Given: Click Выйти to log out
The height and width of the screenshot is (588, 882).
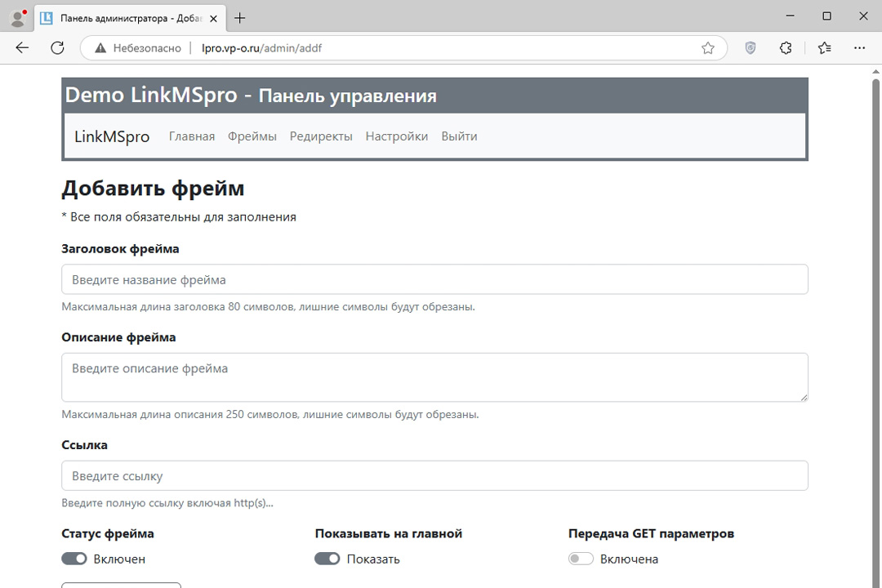Looking at the screenshot, I should (459, 136).
